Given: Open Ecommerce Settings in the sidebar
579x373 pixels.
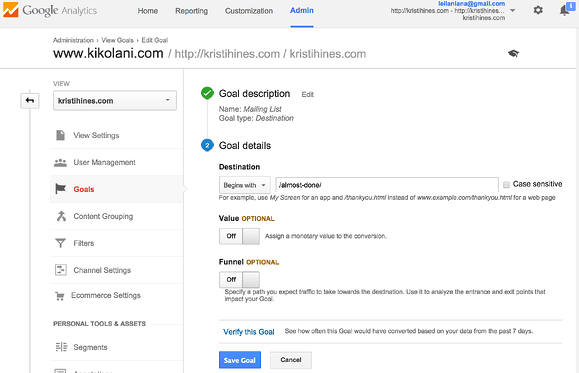Looking at the screenshot, I should pos(106,295).
